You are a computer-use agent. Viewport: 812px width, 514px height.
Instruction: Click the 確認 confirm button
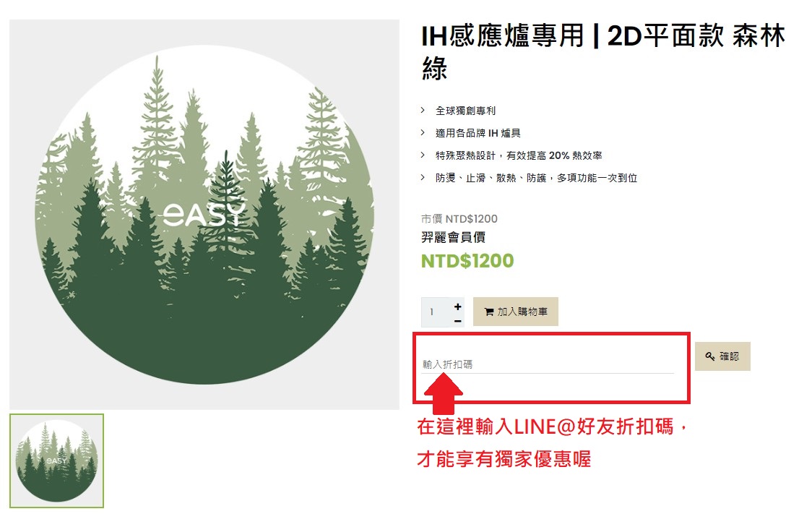point(722,356)
